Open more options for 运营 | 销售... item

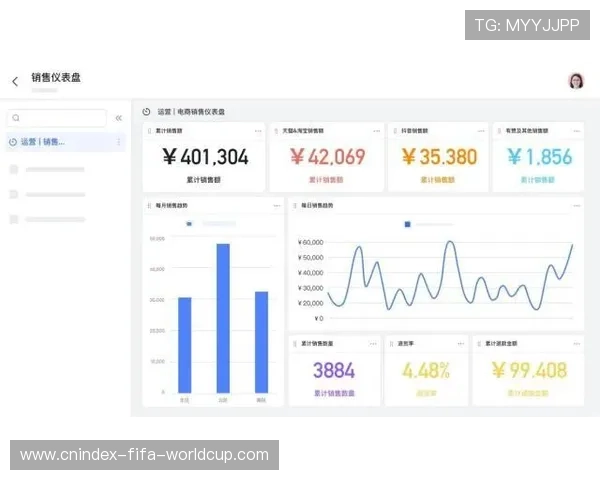tap(119, 142)
